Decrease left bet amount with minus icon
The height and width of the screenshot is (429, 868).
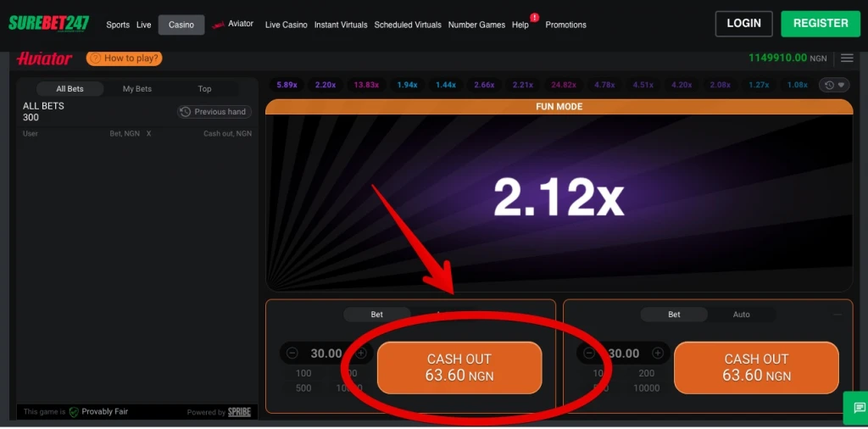[x=292, y=354]
